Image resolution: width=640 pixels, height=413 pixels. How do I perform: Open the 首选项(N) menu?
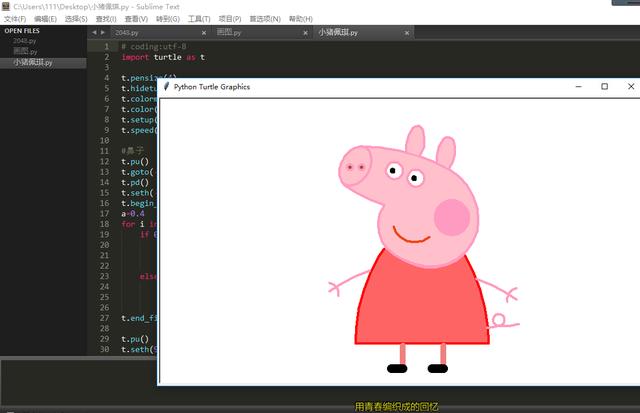click(265, 19)
